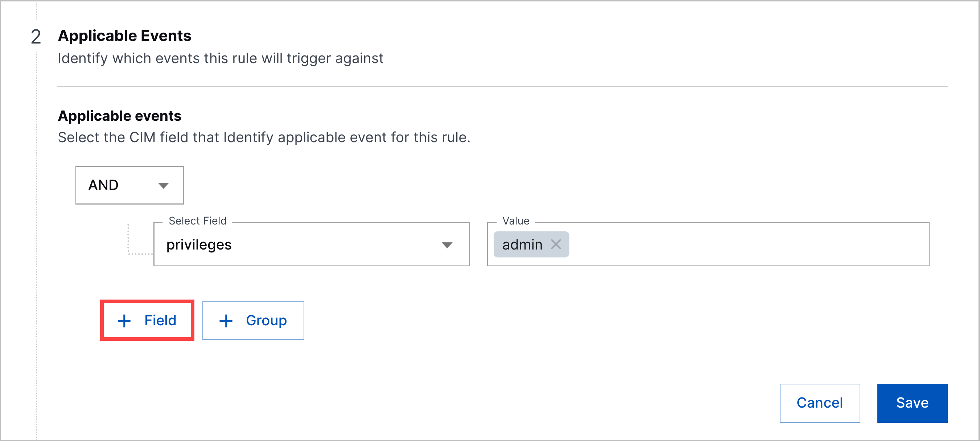Viewport: 980px width, 441px height.
Task: Click the Select Field label text
Action: point(197,221)
